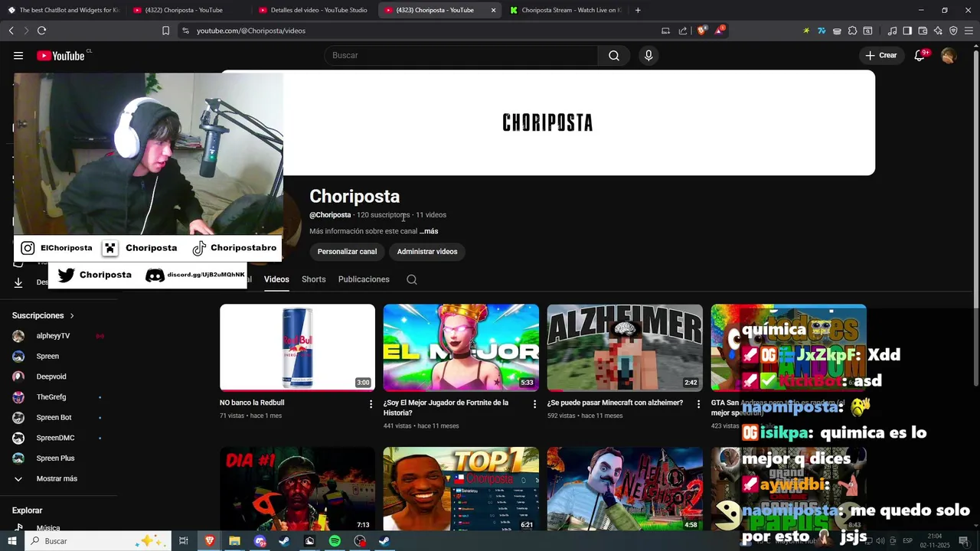Click the YouTube Buscar search field

461,55
